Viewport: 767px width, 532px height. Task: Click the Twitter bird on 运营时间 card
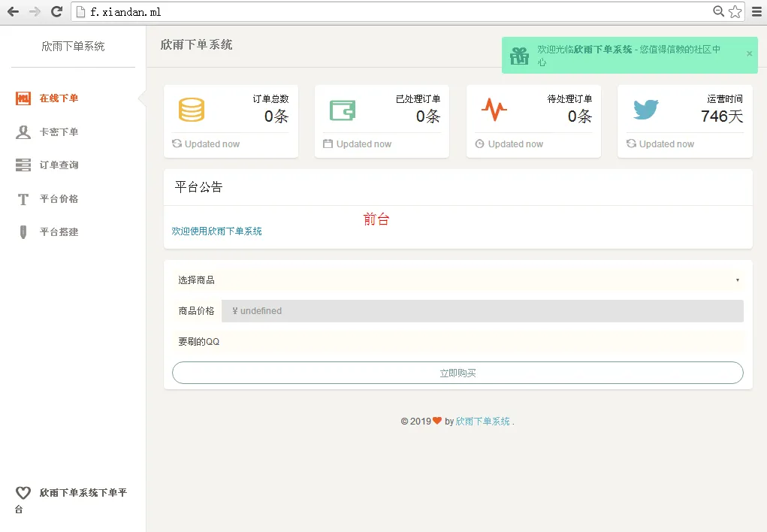pyautogui.click(x=645, y=110)
